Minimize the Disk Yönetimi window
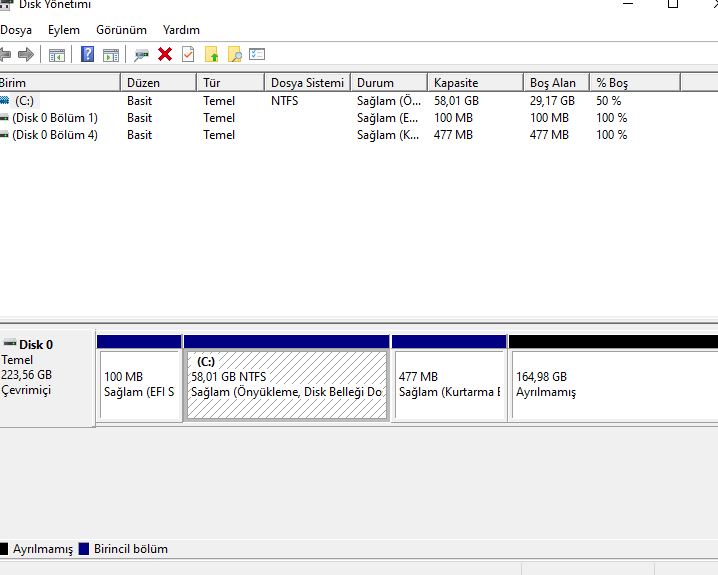 (628, 4)
